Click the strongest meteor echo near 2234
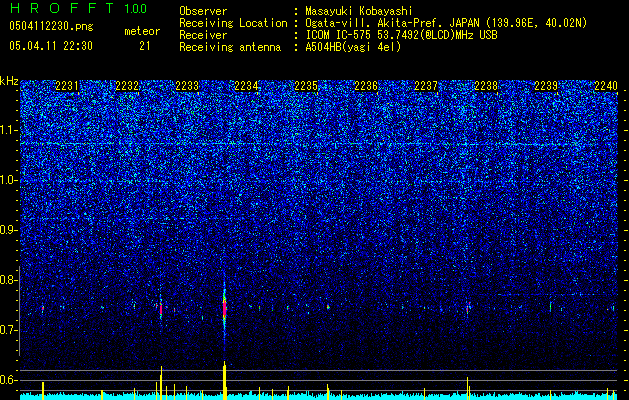629x400 pixels. 225,309
